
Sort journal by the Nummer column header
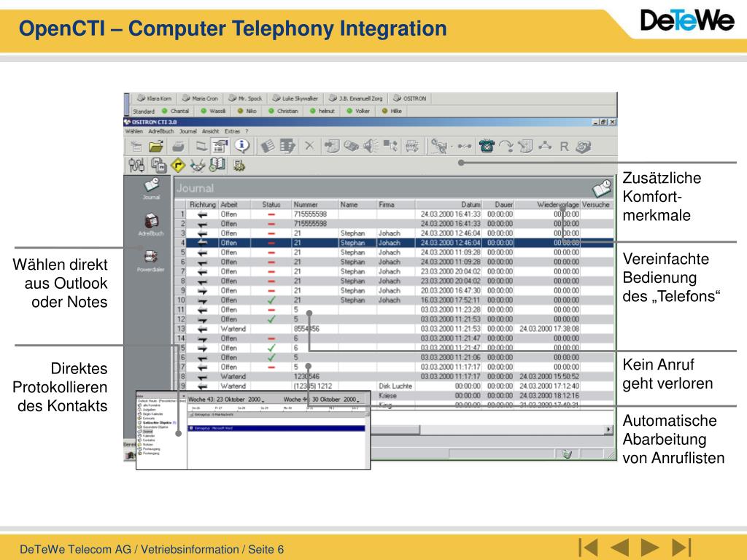tap(314, 204)
